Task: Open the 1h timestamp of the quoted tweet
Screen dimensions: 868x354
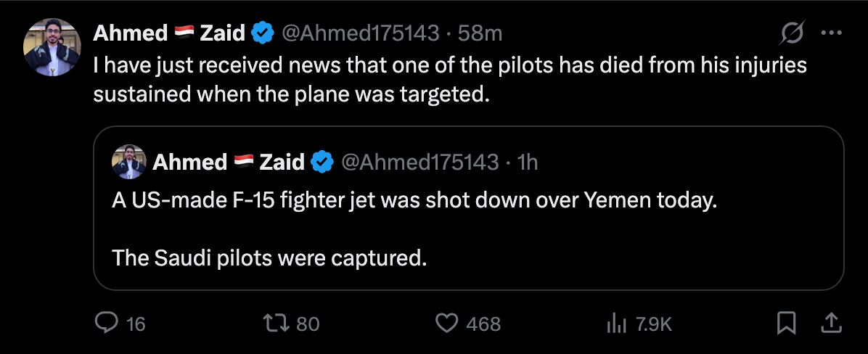Action: [526, 162]
